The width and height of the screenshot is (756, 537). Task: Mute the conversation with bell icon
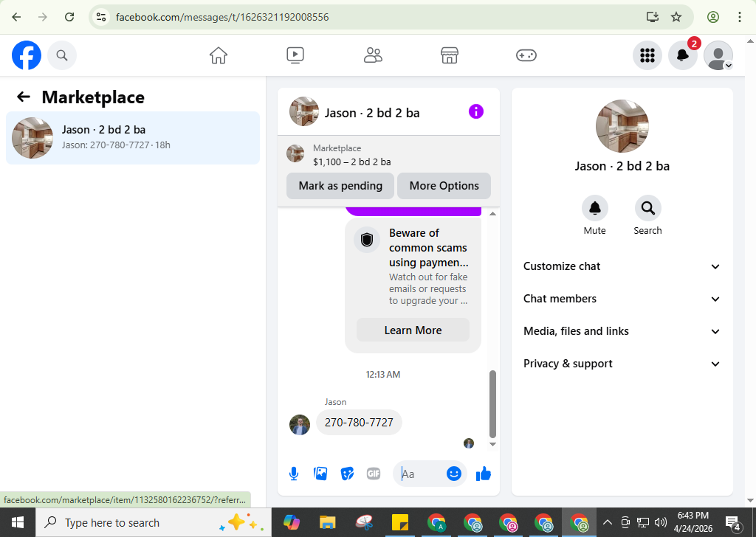point(594,208)
